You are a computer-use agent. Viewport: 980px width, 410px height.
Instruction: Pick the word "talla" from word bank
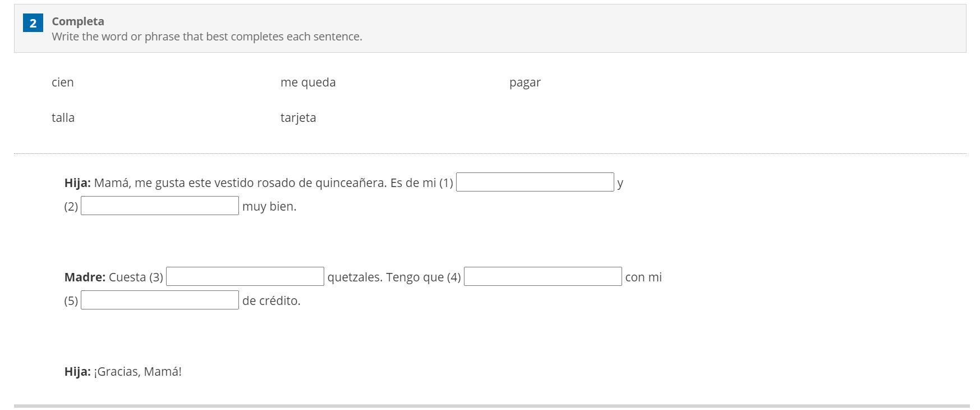point(63,118)
